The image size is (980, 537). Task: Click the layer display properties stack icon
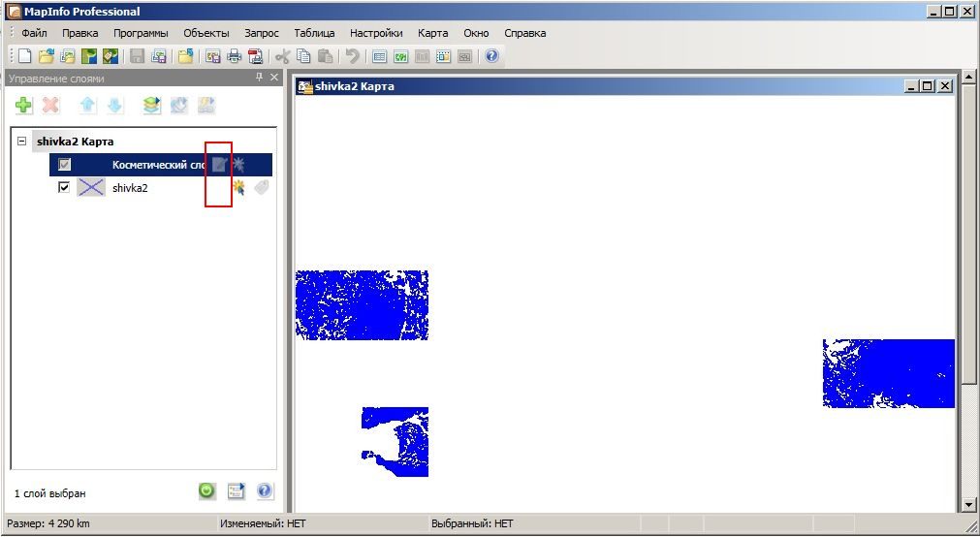pyautogui.click(x=151, y=105)
